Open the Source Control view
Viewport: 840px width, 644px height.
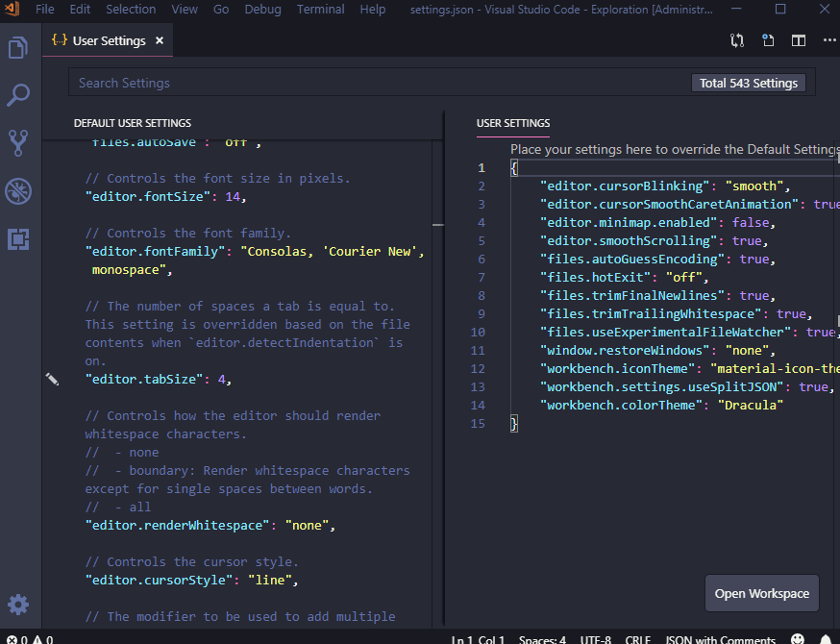coord(18,142)
